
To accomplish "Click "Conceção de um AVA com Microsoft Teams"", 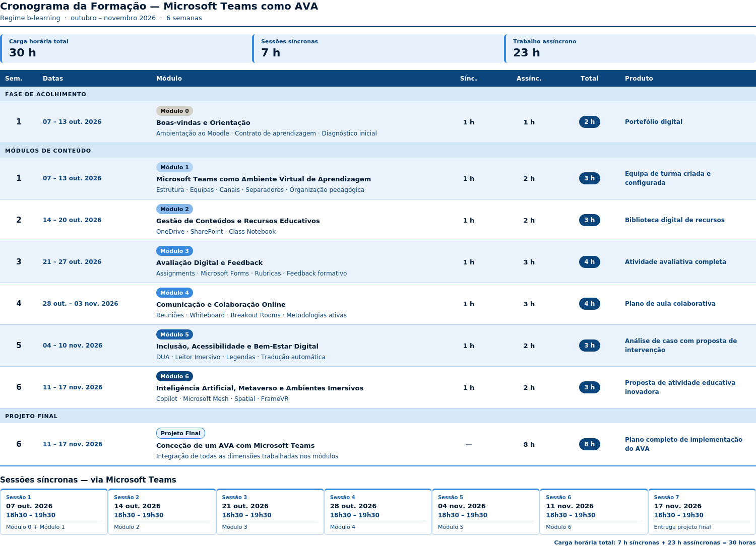I will pyautogui.click(x=235, y=446).
